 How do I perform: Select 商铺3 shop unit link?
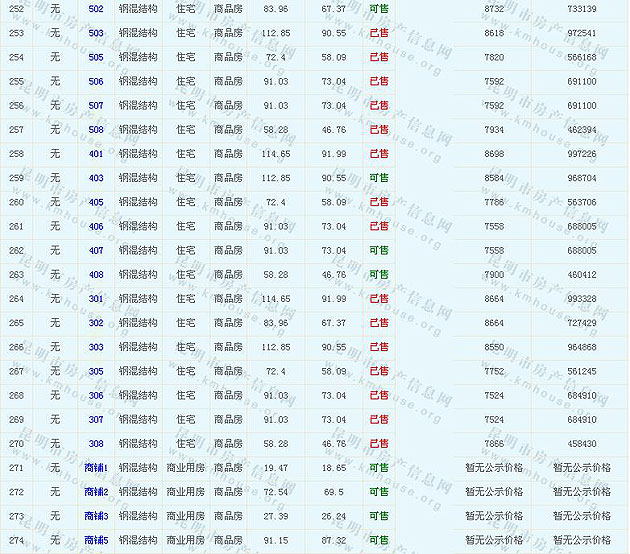[x=96, y=516]
